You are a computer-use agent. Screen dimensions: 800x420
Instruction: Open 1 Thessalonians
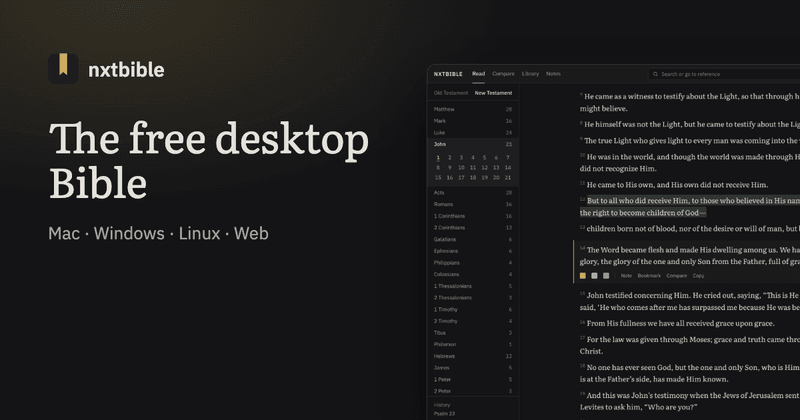[472, 286]
